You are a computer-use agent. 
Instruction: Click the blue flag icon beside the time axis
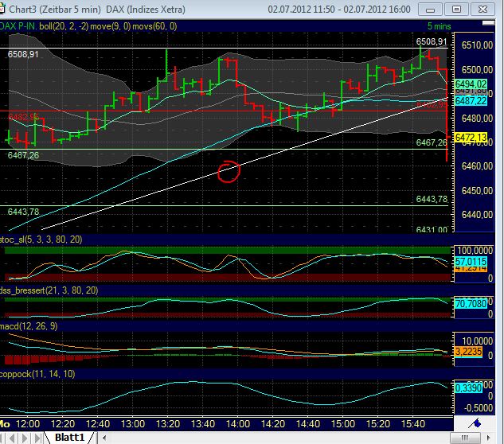pos(475,423)
